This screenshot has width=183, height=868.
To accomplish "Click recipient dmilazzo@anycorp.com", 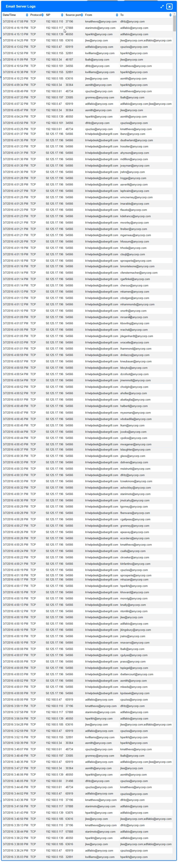I will coord(135,355).
